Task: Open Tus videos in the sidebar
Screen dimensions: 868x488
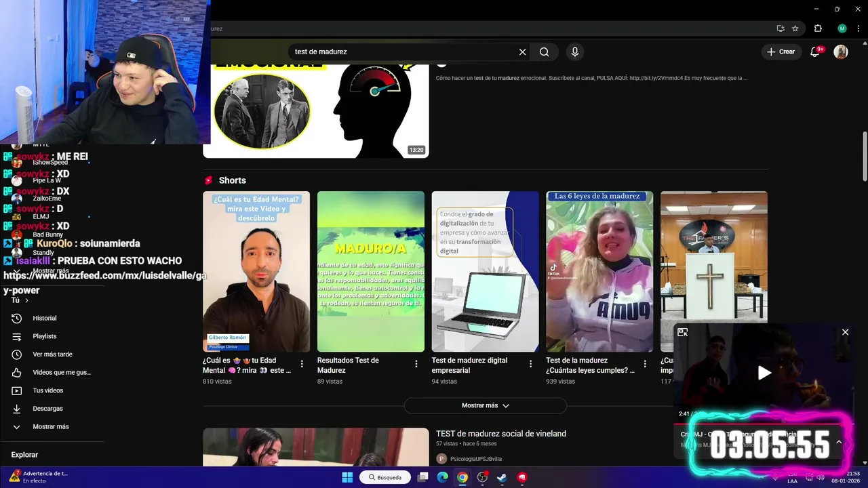Action: 47,390
